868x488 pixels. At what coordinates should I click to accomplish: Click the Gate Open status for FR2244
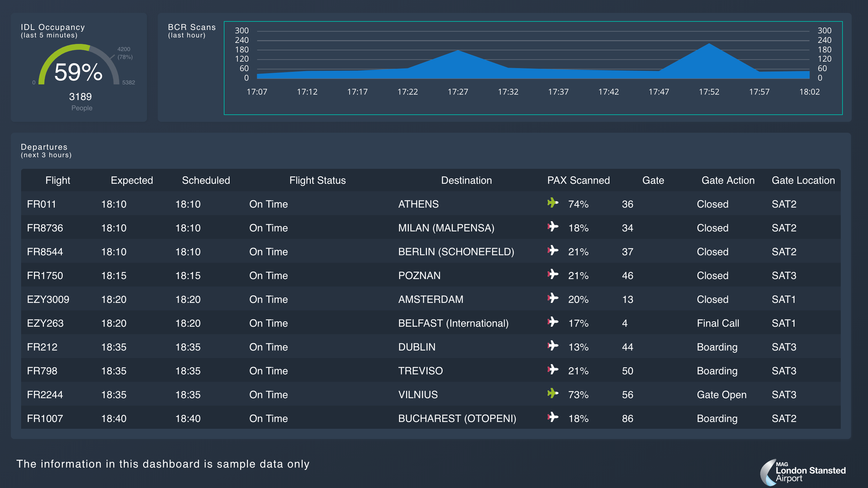721,395
